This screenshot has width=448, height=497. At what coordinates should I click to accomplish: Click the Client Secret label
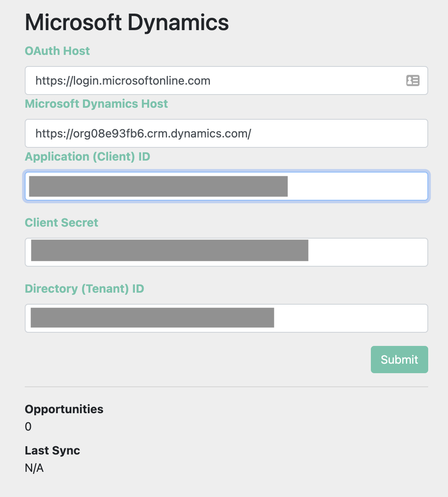click(x=61, y=222)
